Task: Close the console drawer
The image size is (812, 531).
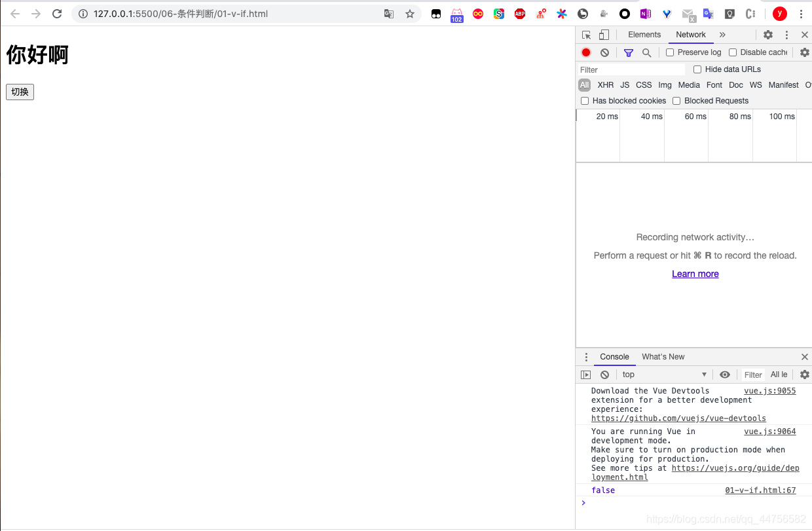Action: (805, 357)
